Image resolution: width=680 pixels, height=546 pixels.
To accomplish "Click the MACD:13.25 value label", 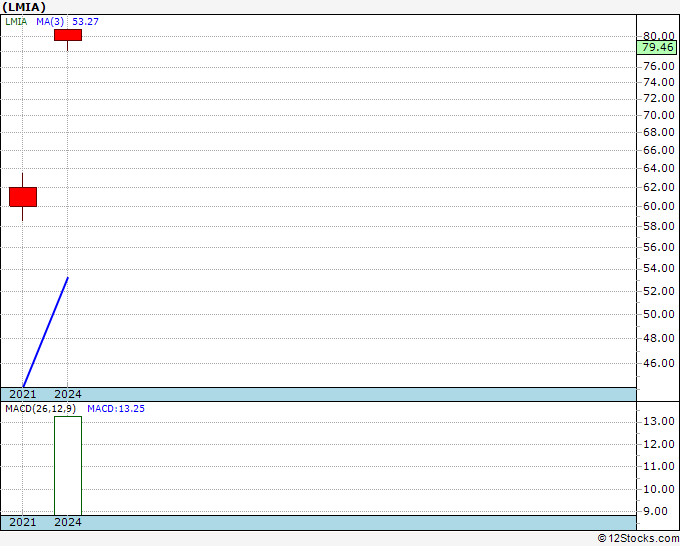I will point(116,409).
